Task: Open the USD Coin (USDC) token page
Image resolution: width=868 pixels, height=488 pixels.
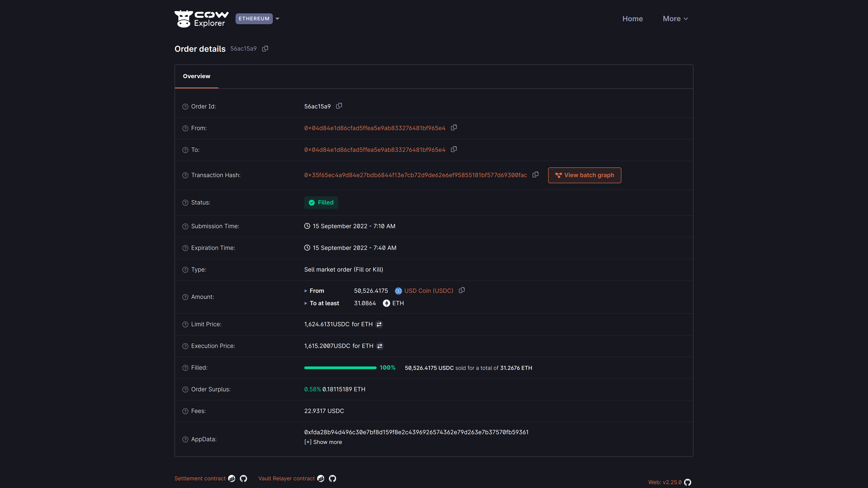Action: (428, 290)
